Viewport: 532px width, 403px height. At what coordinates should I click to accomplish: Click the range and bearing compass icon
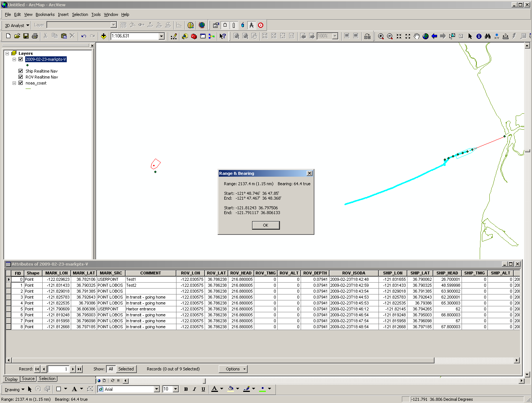click(x=251, y=25)
